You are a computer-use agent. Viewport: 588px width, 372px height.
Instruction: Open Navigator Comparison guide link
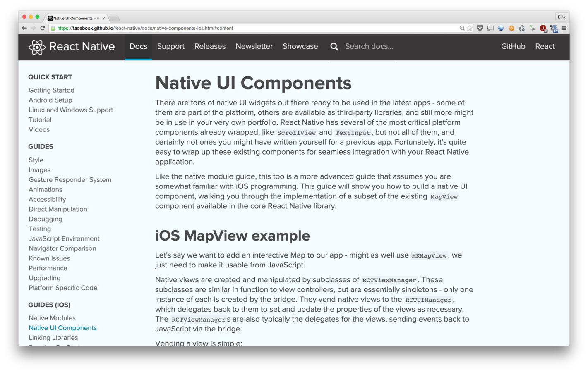(x=62, y=249)
